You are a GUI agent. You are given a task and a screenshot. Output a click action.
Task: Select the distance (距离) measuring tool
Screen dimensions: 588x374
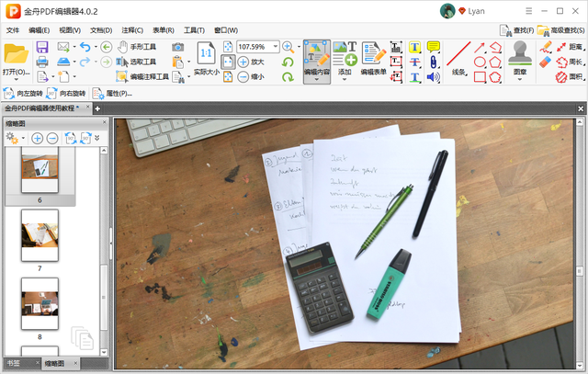[x=570, y=47]
